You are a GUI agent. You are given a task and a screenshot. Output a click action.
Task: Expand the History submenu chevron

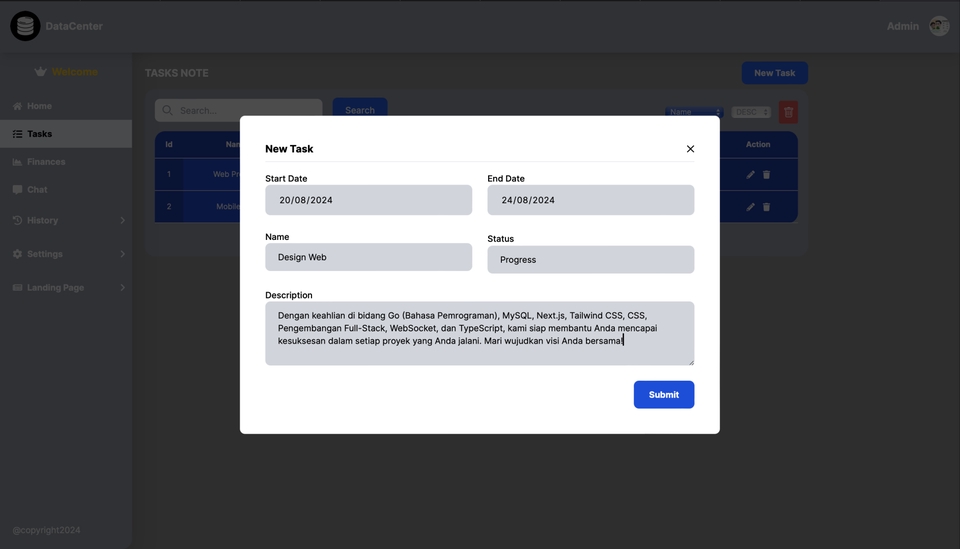(x=123, y=220)
